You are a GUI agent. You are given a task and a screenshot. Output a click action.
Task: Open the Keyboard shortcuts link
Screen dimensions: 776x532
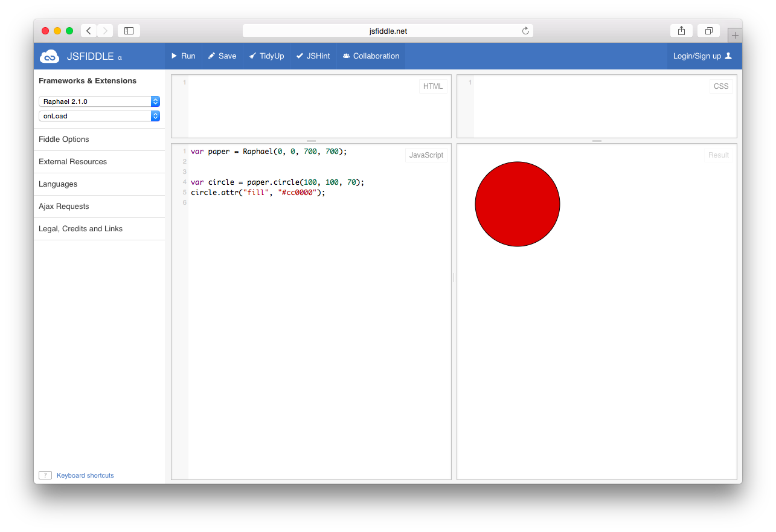(85, 475)
